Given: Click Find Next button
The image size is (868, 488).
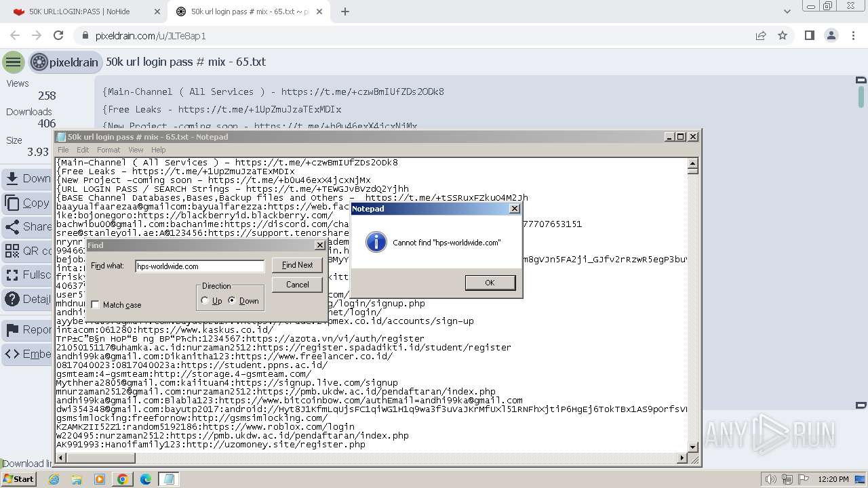Looking at the screenshot, I should [297, 265].
